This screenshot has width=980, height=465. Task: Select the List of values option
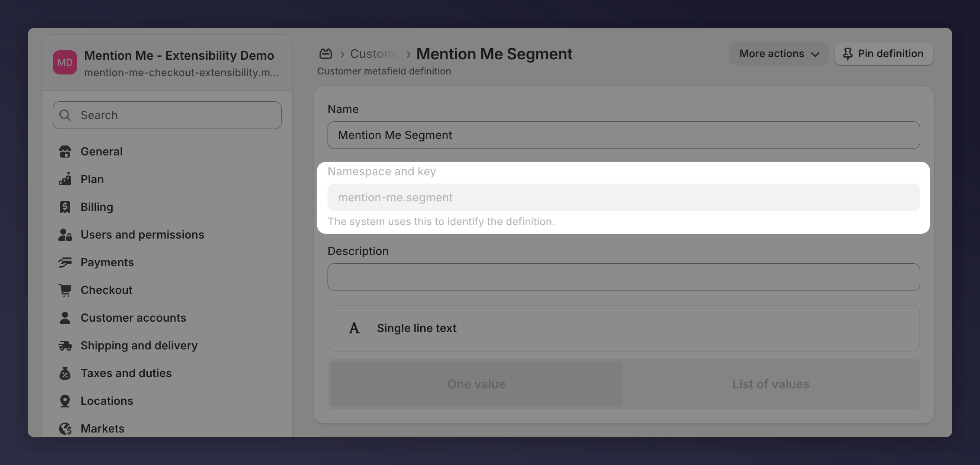point(771,384)
